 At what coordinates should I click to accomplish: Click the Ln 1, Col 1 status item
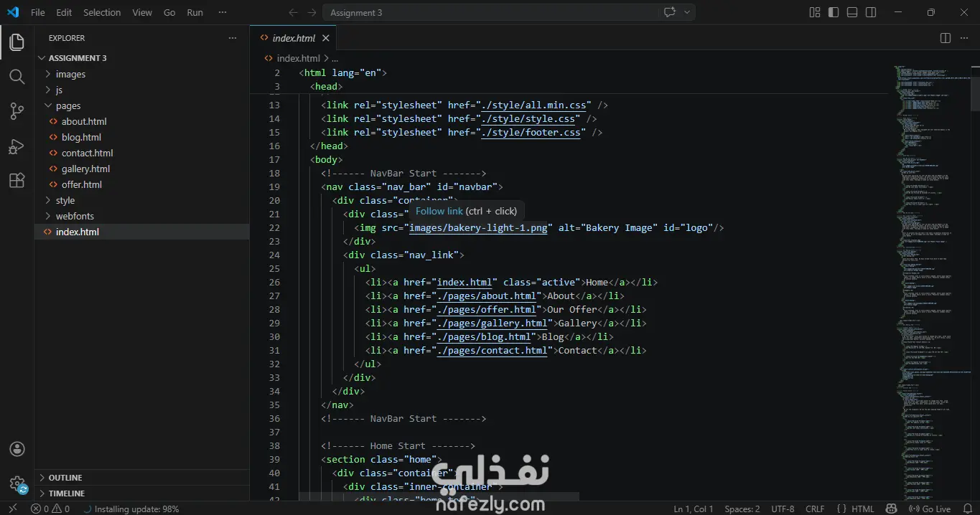(694, 509)
